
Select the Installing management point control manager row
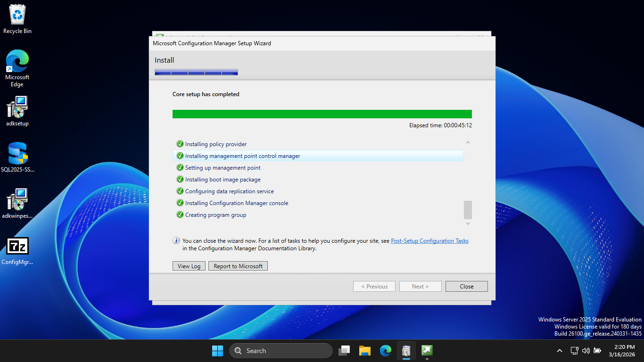[x=243, y=156]
